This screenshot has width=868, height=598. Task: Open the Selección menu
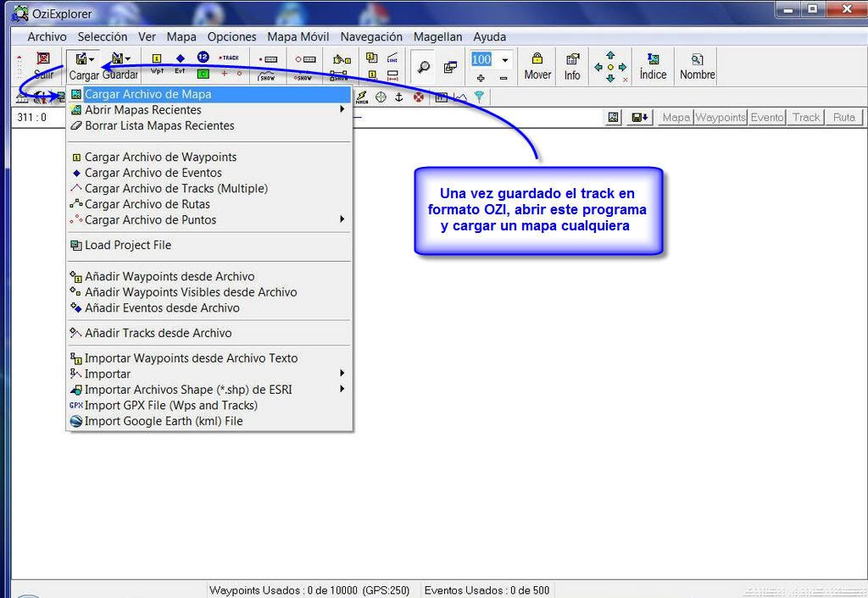click(x=103, y=36)
